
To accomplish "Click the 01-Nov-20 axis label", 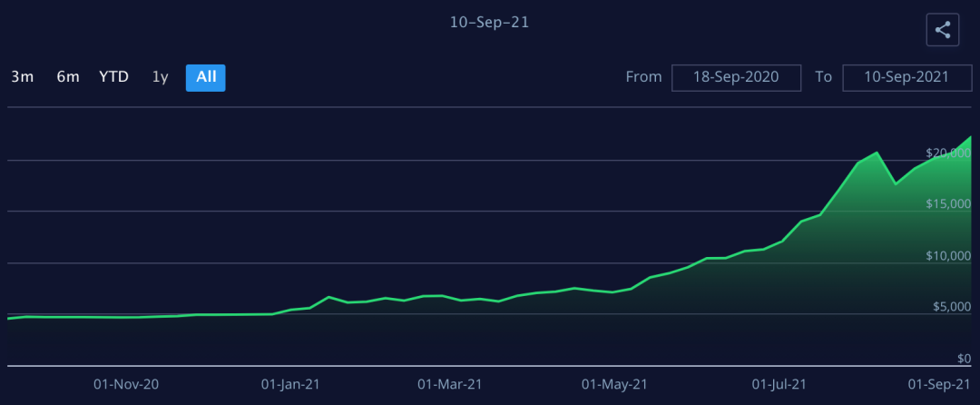I will 127,384.
